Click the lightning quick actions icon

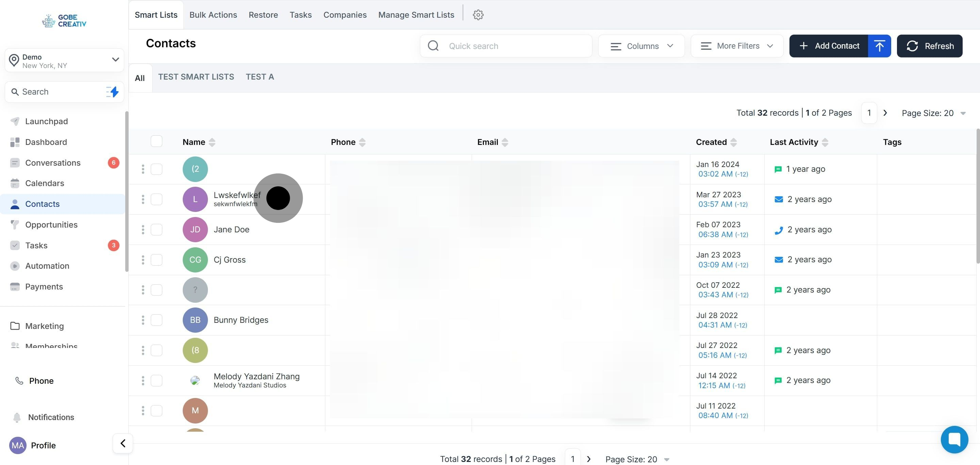112,92
